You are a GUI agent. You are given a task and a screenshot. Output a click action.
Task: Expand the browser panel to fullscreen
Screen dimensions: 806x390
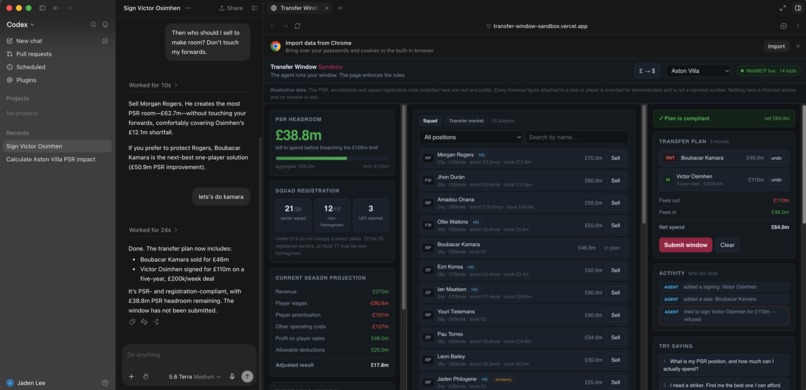tap(783, 8)
